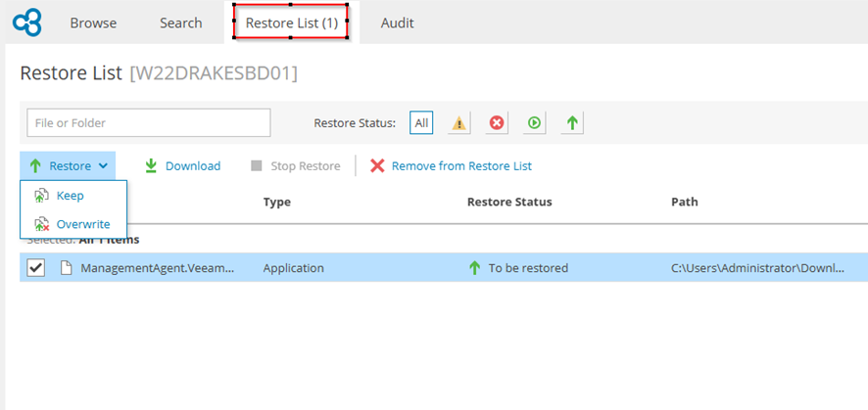Select the All restore status filter
Screen dimensions: 868x410
pyautogui.click(x=421, y=123)
